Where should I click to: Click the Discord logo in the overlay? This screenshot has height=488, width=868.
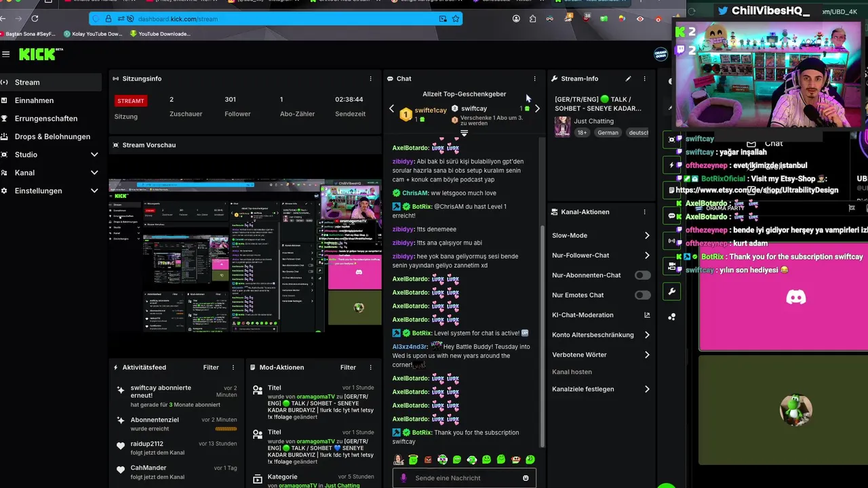[796, 297]
